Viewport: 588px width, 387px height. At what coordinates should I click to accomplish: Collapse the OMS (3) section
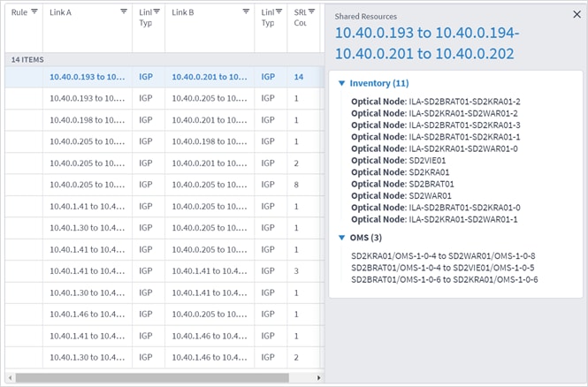pyautogui.click(x=341, y=238)
